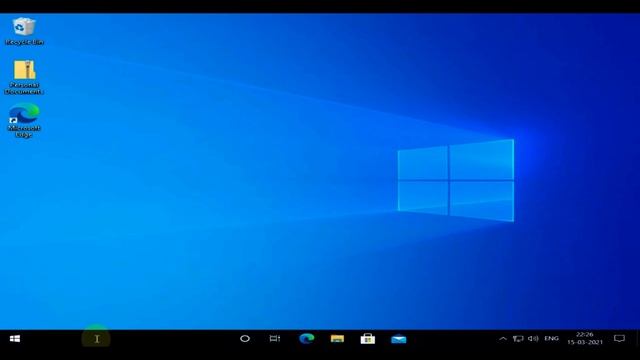
Task: Click the Cortana circle icon
Action: [x=245, y=339]
